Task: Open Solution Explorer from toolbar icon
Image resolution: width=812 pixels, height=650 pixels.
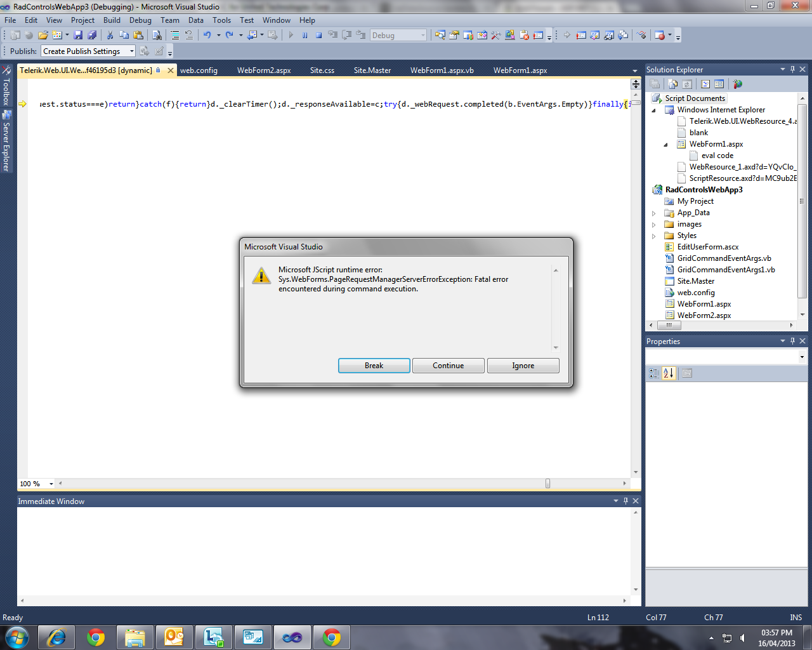Action: click(440, 36)
